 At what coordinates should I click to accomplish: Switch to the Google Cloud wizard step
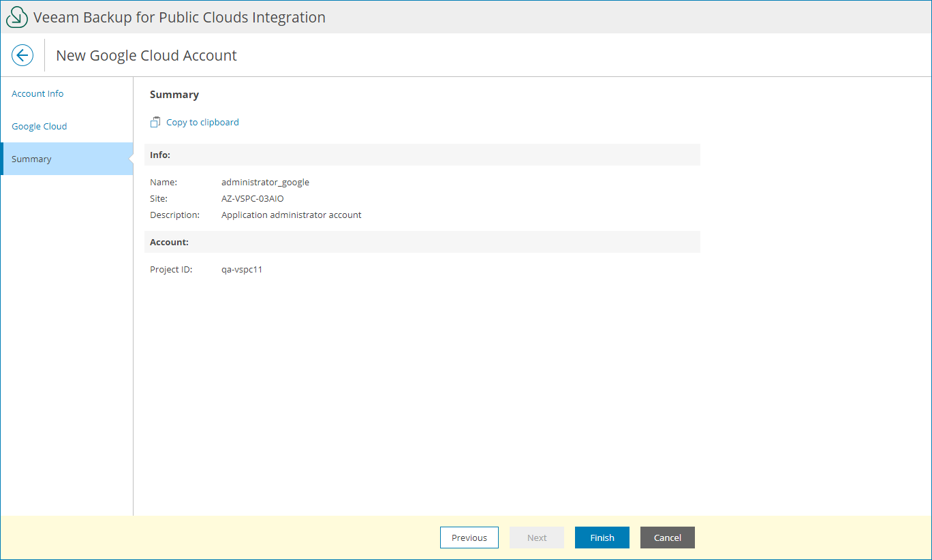click(x=40, y=127)
